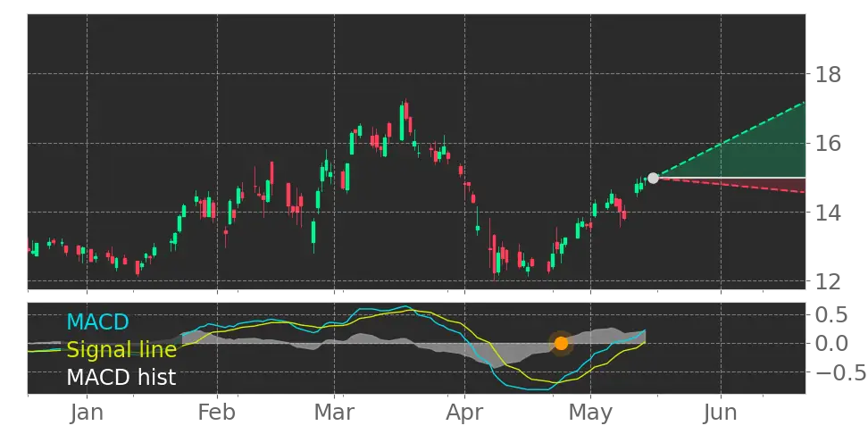Click the 12 price axis label
Image resolution: width=868 pixels, height=434 pixels.
coord(828,281)
